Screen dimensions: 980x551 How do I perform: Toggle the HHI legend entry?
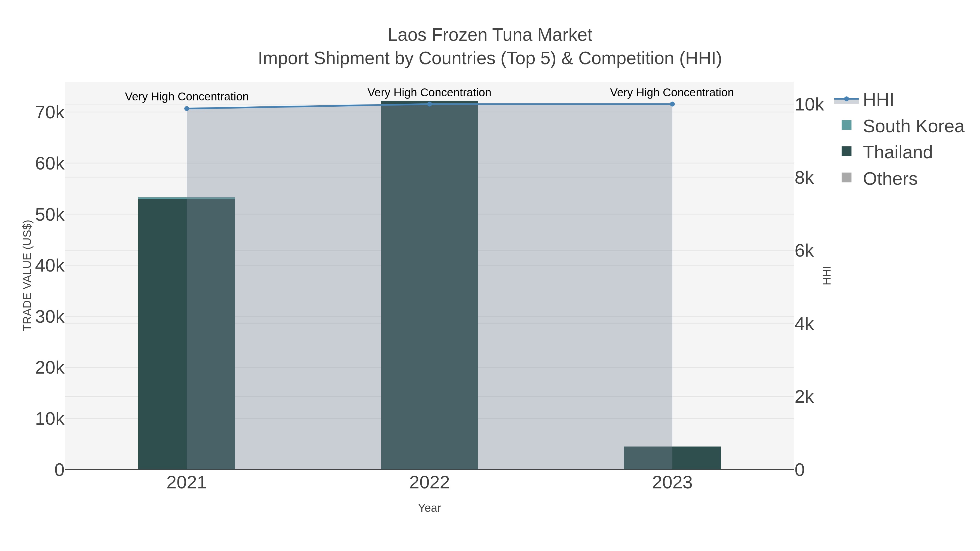click(x=864, y=100)
